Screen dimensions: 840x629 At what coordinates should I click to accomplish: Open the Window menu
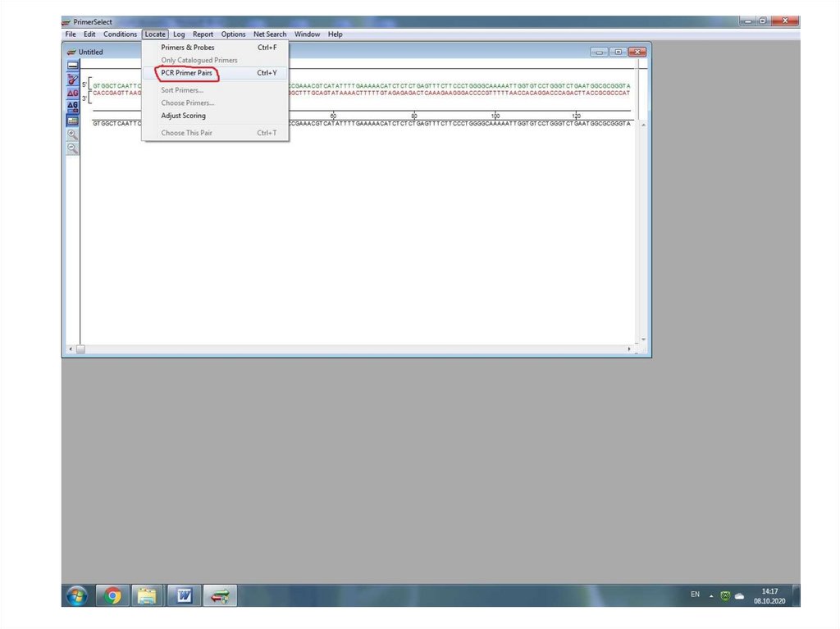click(x=307, y=34)
